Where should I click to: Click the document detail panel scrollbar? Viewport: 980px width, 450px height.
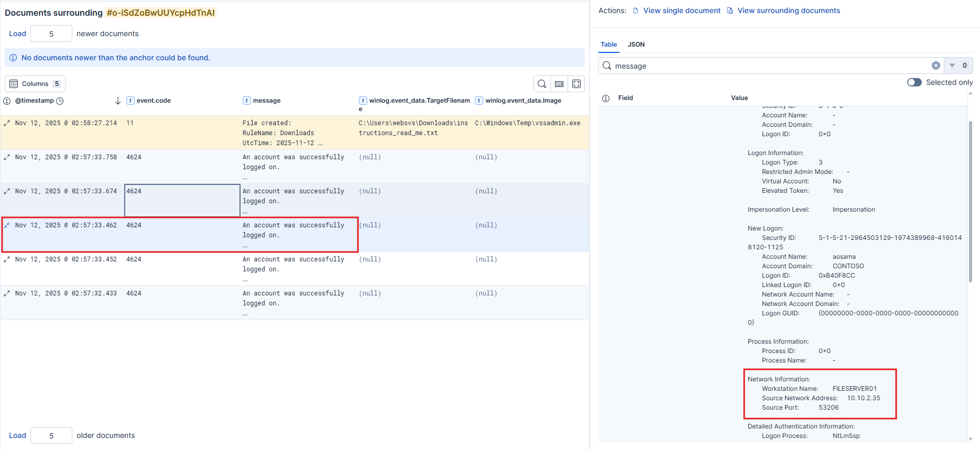(970, 202)
